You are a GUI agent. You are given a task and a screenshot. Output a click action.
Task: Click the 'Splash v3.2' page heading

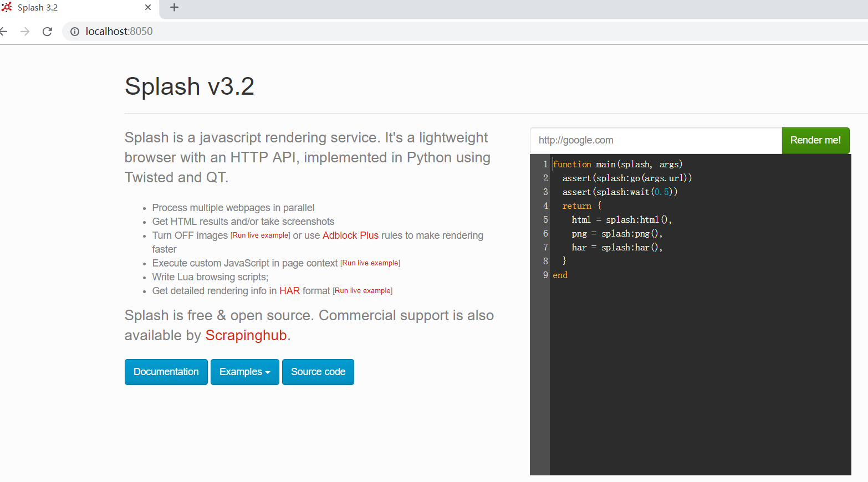(x=190, y=86)
